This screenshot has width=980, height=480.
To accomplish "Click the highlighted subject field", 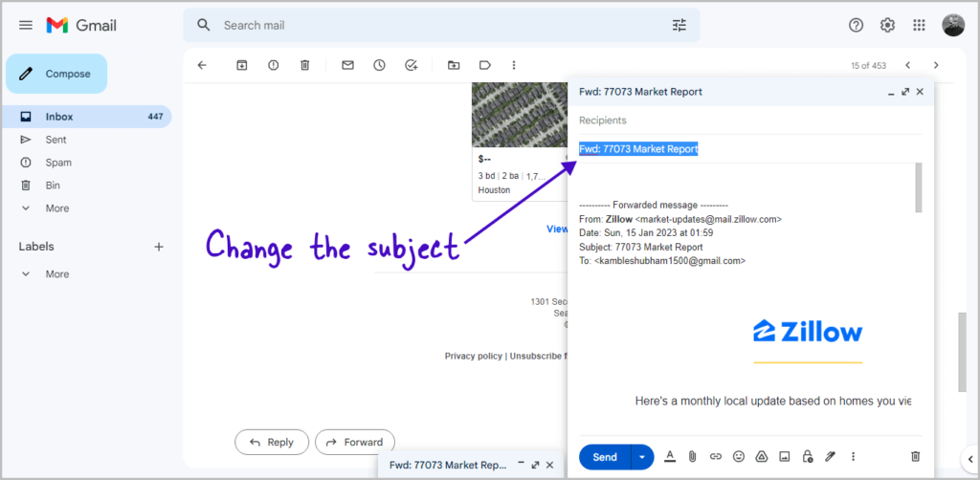I will coord(750,149).
